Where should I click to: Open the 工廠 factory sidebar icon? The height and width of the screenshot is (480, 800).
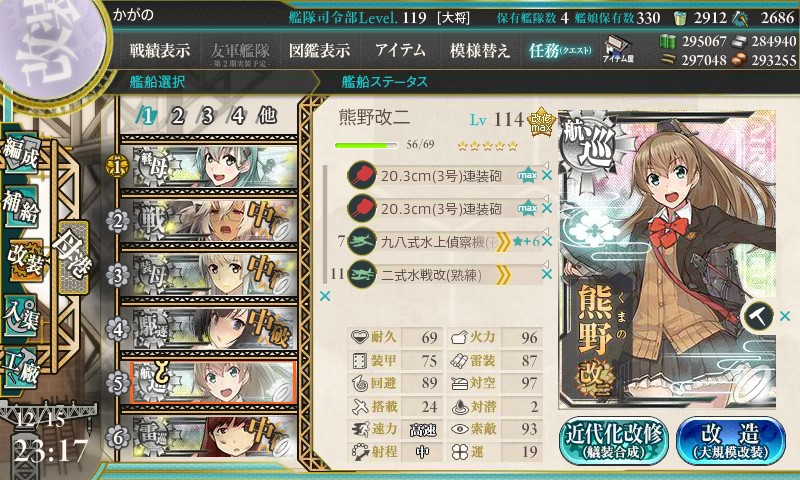21,368
